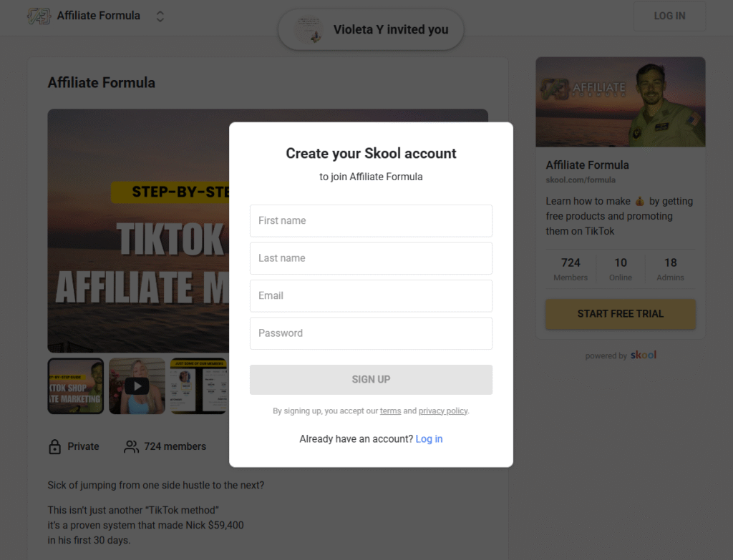Screen dimensions: 733x560
Task: Expand the community switcher chevron arrows
Action: [160, 16]
